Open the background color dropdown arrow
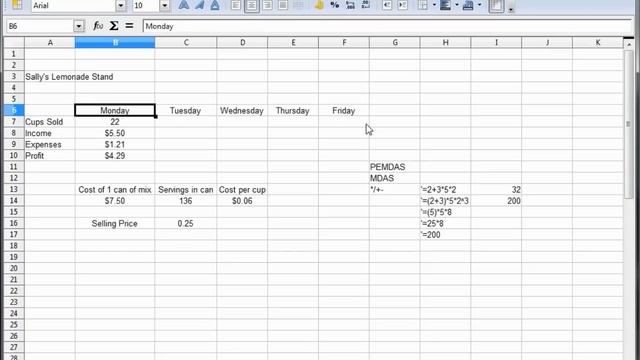The width and height of the screenshot is (640, 360). pos(457,5)
